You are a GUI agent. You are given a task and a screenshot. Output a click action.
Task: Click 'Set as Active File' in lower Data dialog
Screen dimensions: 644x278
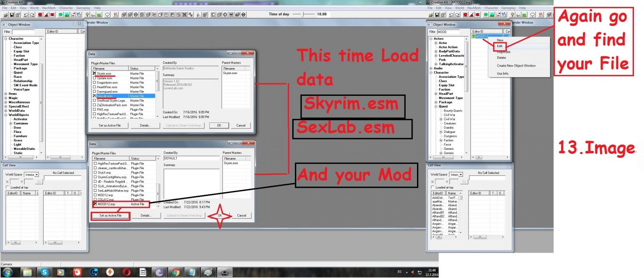point(110,216)
